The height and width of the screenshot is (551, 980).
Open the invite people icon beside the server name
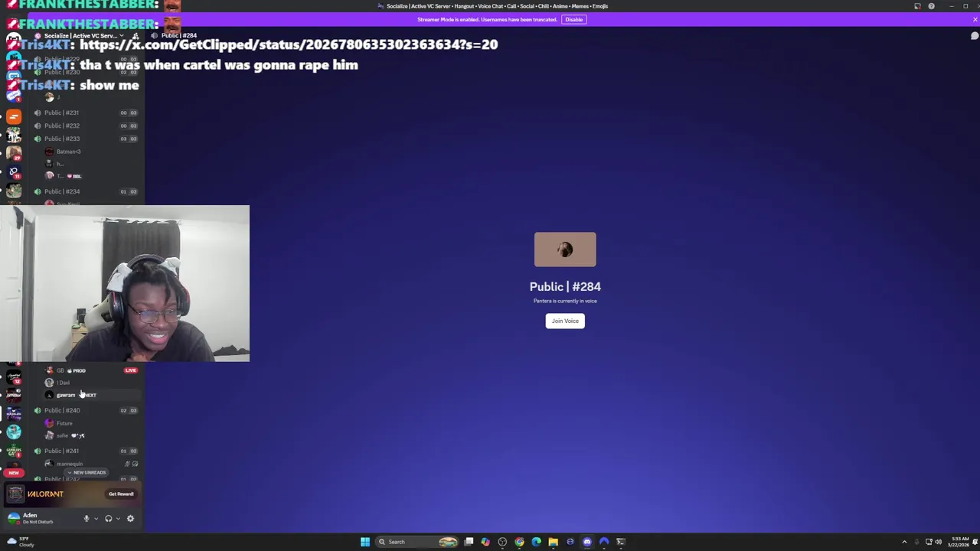click(x=136, y=36)
